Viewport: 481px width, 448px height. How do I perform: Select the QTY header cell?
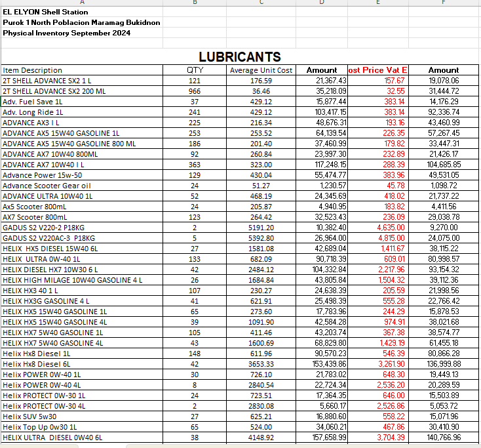click(x=195, y=70)
